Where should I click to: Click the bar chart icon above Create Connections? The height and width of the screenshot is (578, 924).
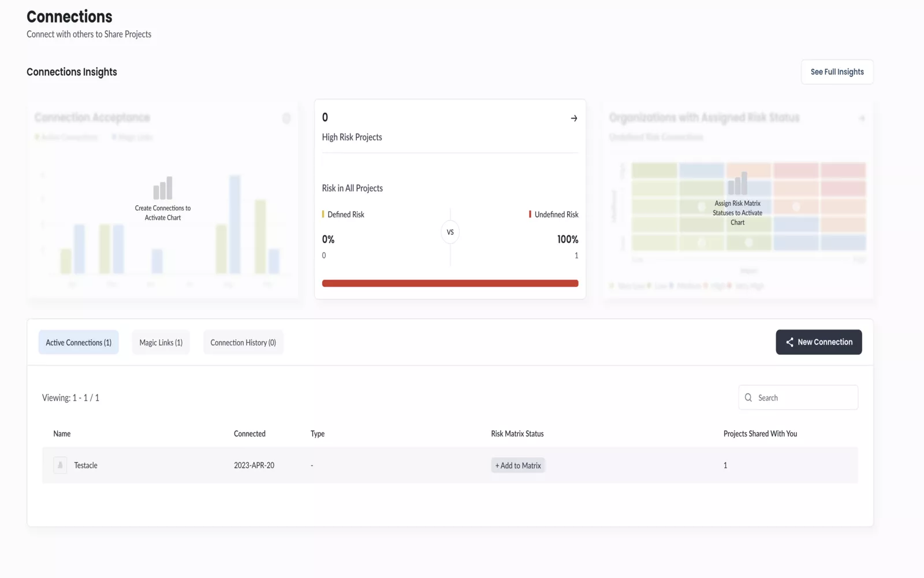(163, 188)
